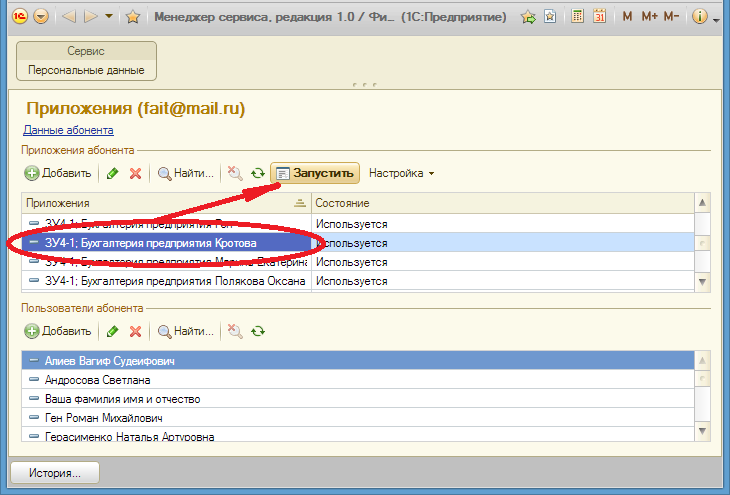This screenshot has width=730, height=495.
Task: Refresh the users list
Action: click(258, 332)
